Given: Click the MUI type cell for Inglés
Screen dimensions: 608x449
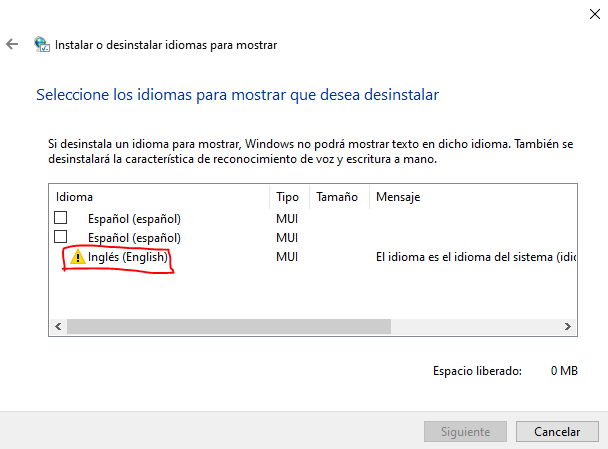Looking at the screenshot, I should click(287, 257).
